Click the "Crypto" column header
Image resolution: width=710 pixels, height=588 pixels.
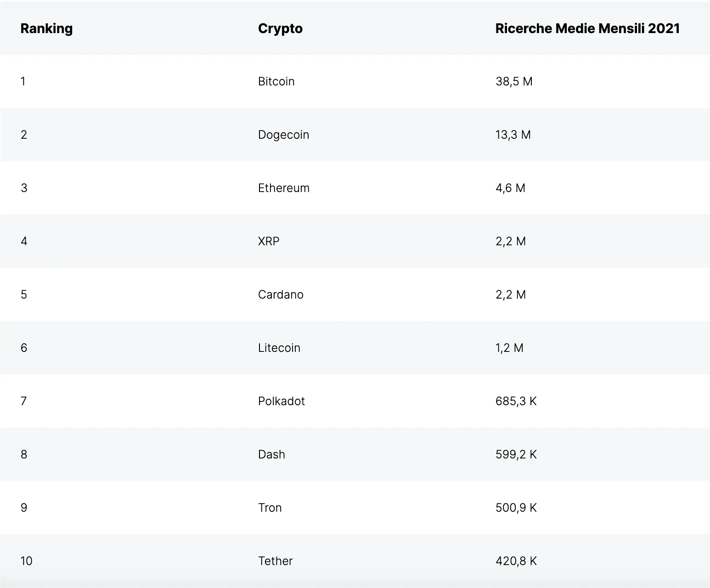(x=280, y=28)
